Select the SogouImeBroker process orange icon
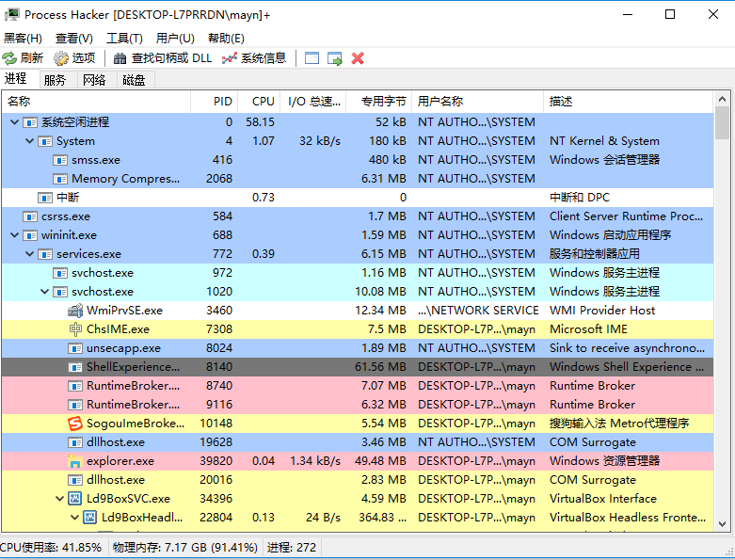 click(x=75, y=424)
